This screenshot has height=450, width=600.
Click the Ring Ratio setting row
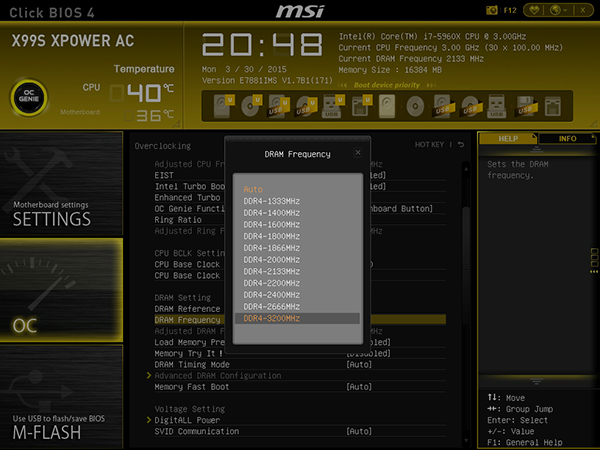[x=300, y=220]
